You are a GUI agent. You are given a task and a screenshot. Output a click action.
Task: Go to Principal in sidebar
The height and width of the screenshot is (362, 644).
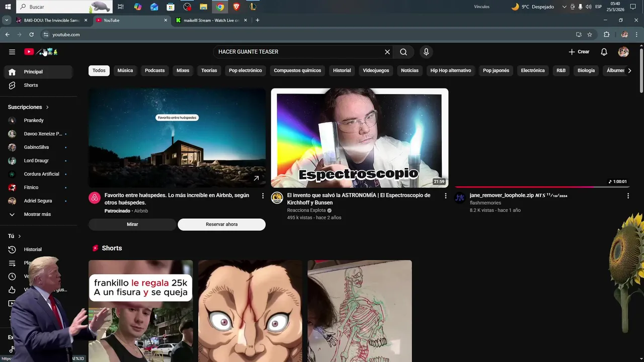pyautogui.click(x=38, y=72)
